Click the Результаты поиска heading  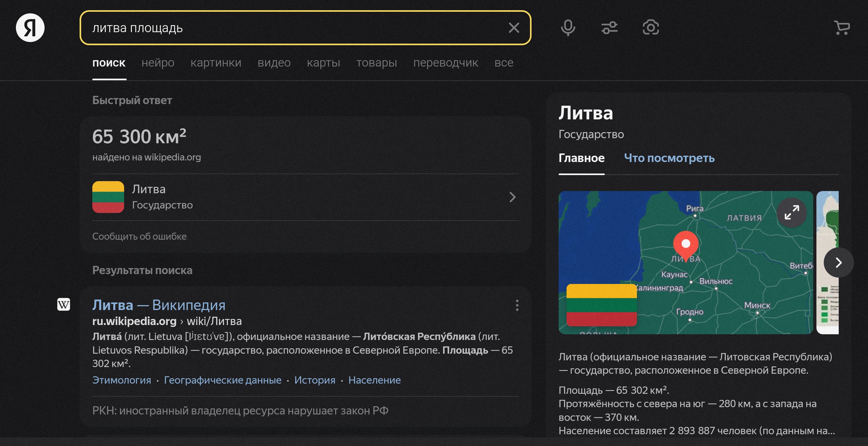(142, 270)
